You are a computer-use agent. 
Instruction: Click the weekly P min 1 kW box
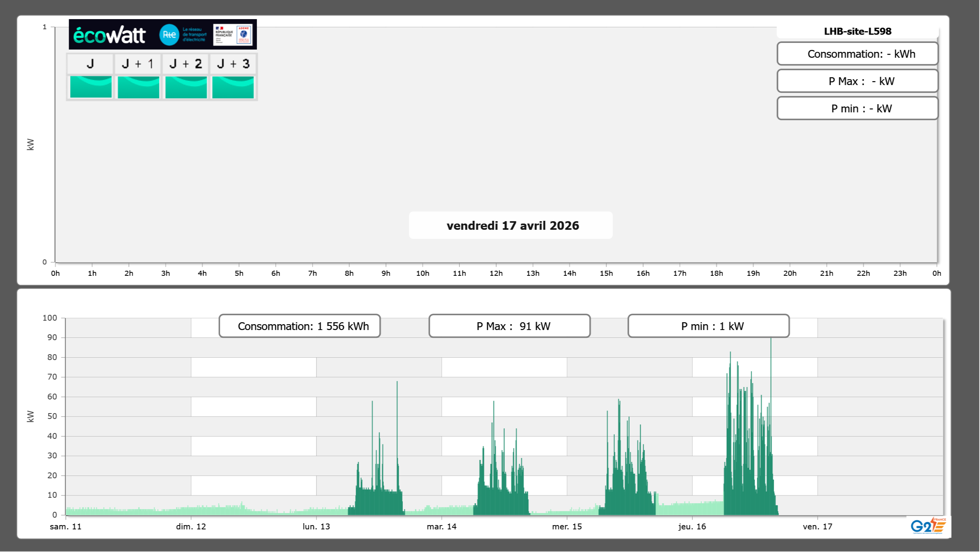tap(708, 326)
